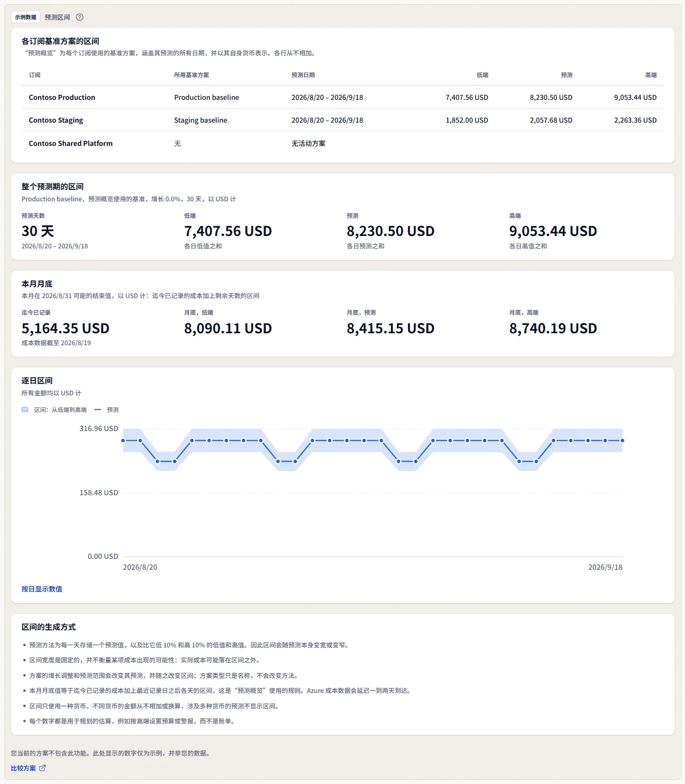Click the 无活动方案 cell
685x784 pixels.
pyautogui.click(x=309, y=143)
